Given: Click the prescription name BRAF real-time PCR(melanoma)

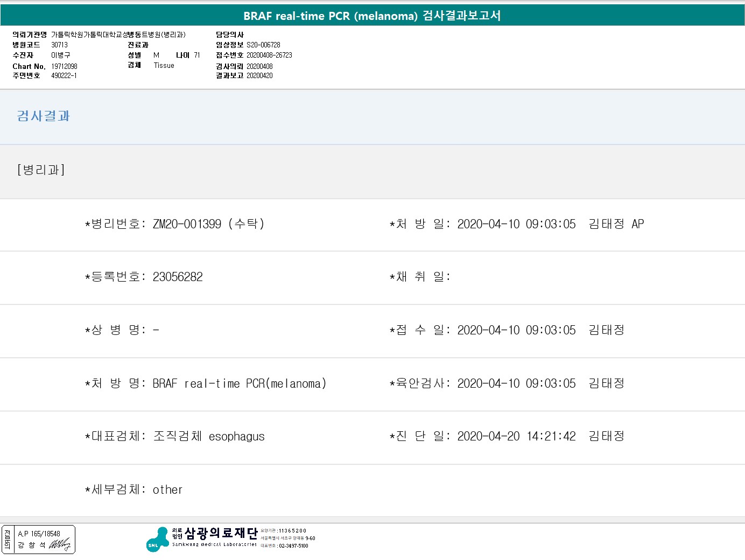Looking at the screenshot, I should tap(239, 383).
